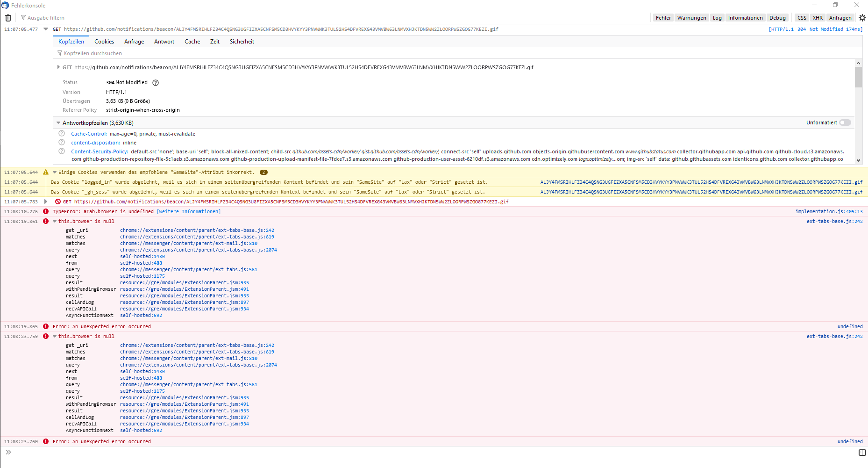Image resolution: width=868 pixels, height=468 pixels.
Task: Show only CSS messages
Action: pyautogui.click(x=802, y=17)
